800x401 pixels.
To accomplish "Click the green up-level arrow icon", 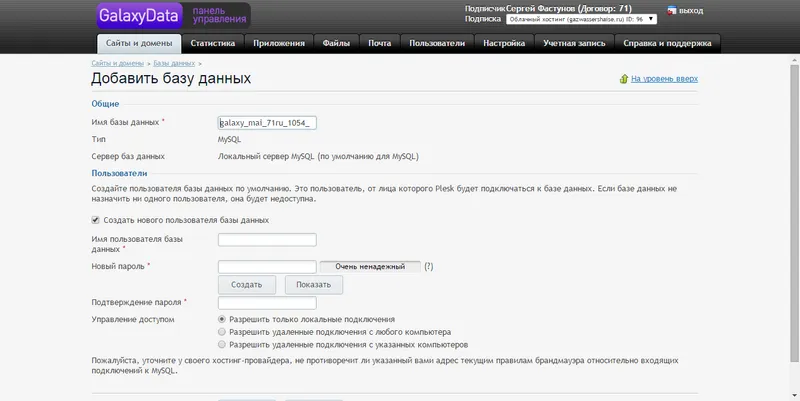I will [x=623, y=79].
